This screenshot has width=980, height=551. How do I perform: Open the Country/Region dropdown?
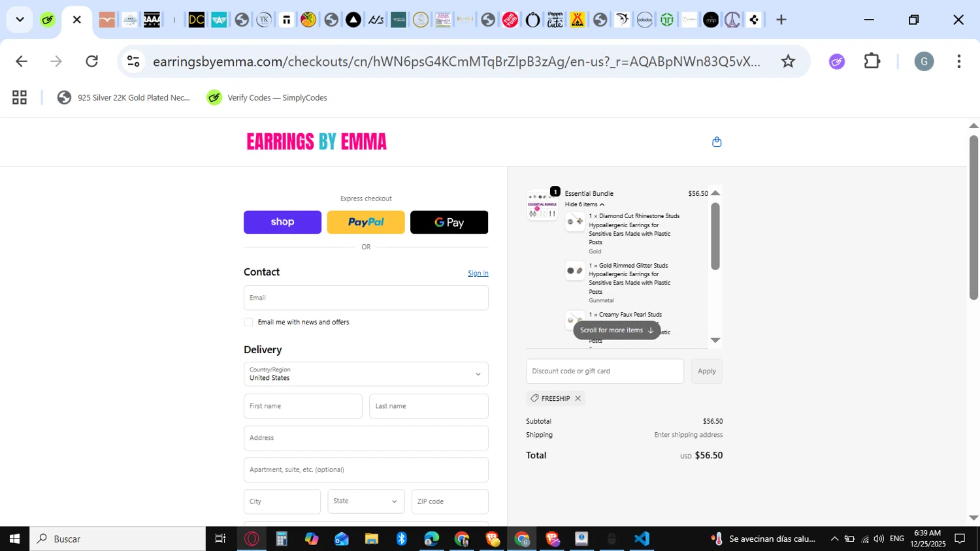[366, 374]
